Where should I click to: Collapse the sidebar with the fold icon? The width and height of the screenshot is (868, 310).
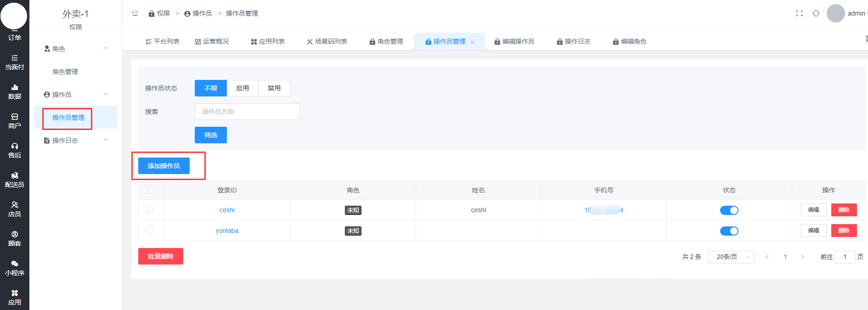pyautogui.click(x=135, y=13)
